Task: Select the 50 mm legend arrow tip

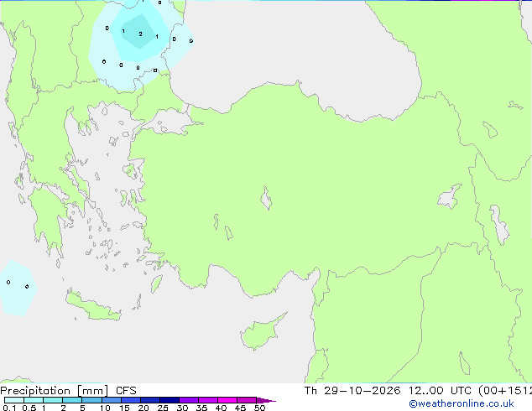Action: (266, 400)
